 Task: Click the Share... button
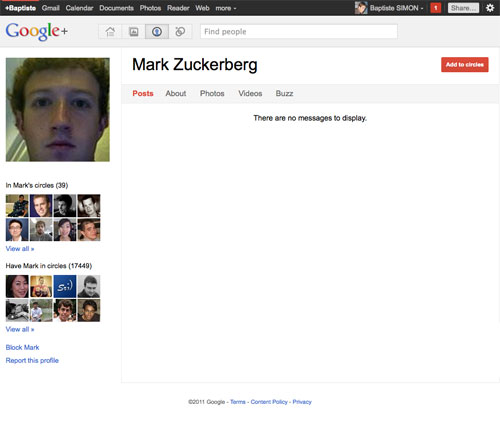(x=463, y=8)
